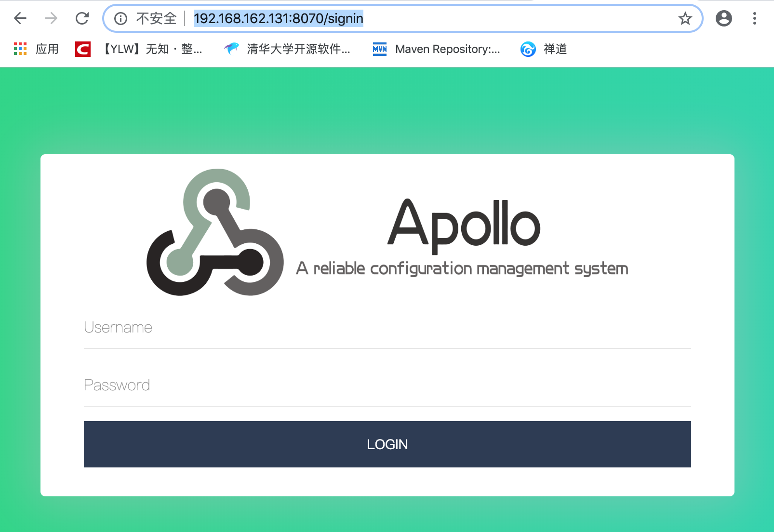Image resolution: width=774 pixels, height=532 pixels.
Task: Click the browser forward arrow
Action: [x=51, y=18]
